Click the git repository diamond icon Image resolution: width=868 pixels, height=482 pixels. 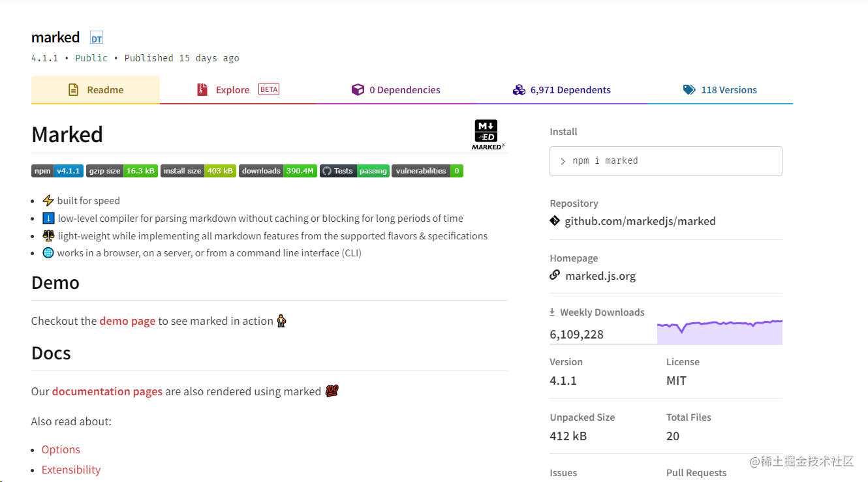[x=555, y=220]
